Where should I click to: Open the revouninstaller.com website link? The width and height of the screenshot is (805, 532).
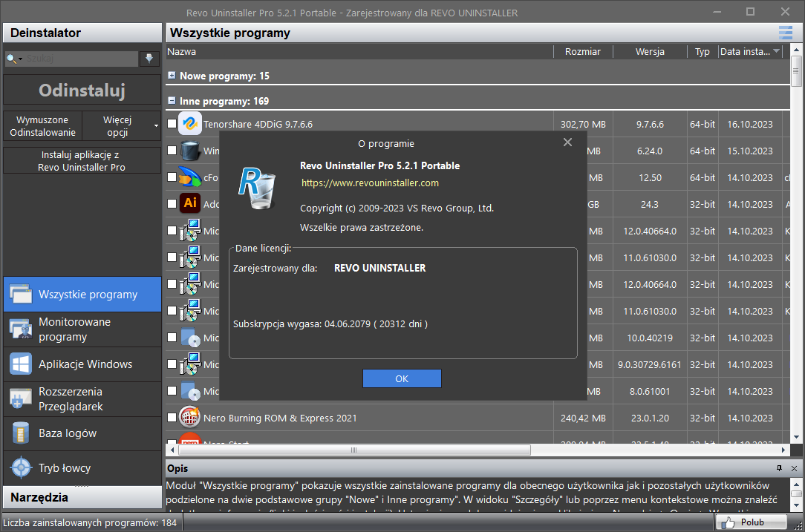(x=370, y=183)
